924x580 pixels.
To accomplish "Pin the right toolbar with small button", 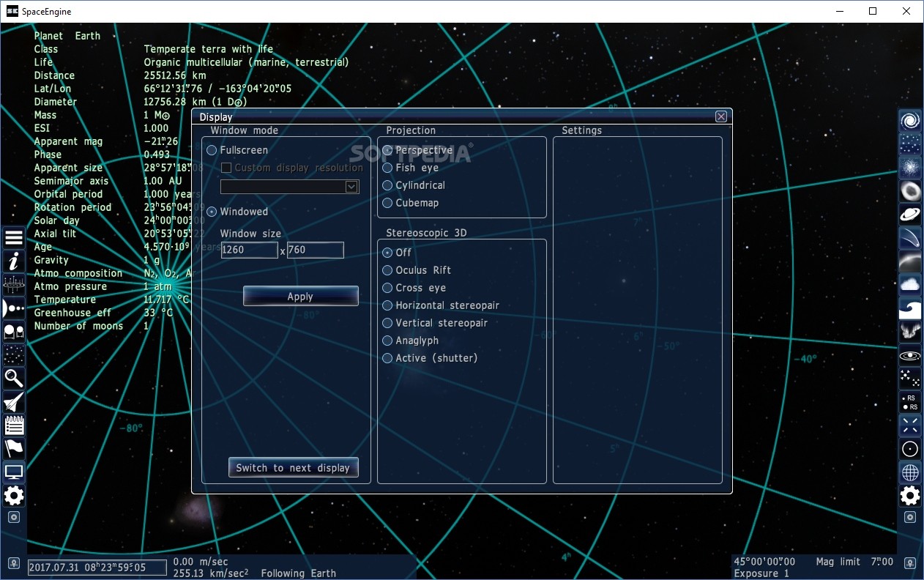I will coord(910,517).
